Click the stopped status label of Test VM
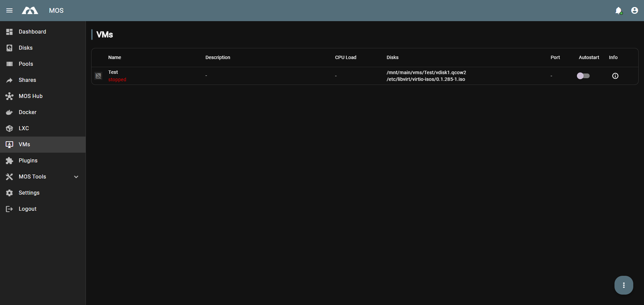This screenshot has width=644, height=305. [x=117, y=80]
